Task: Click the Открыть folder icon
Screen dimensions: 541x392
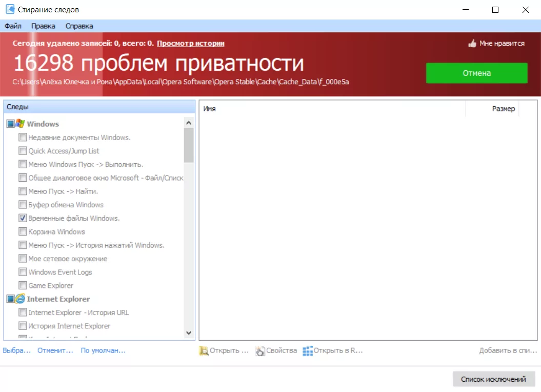Action: (204, 350)
